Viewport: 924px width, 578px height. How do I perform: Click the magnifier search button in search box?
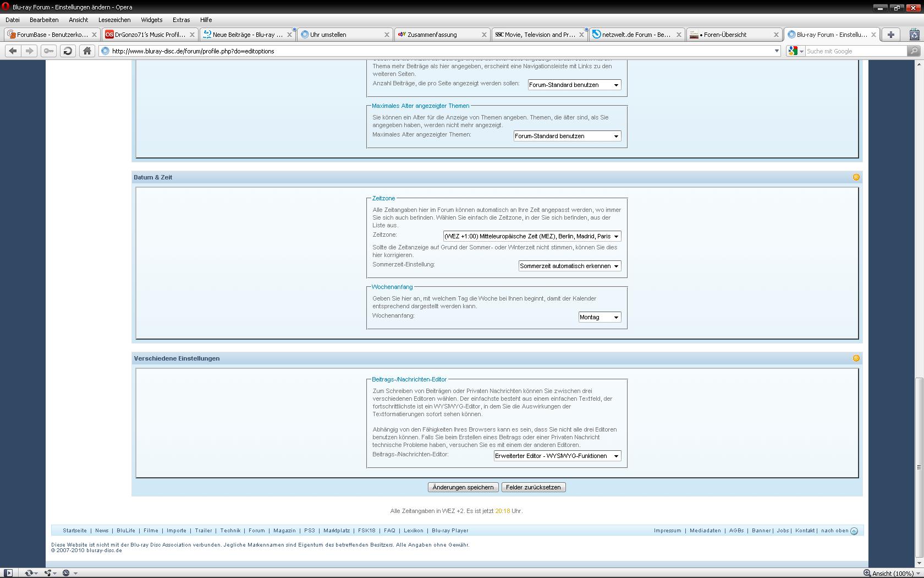pyautogui.click(x=914, y=51)
